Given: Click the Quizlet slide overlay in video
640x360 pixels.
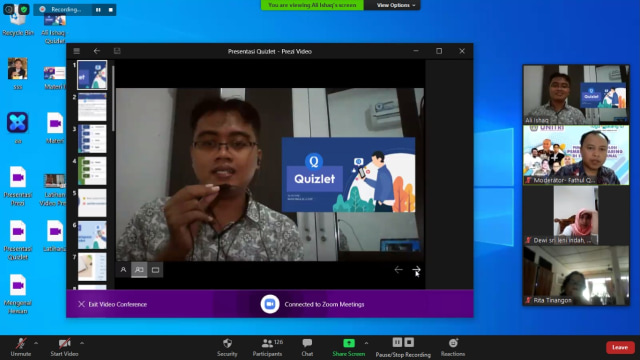Looking at the screenshot, I should pos(349,175).
